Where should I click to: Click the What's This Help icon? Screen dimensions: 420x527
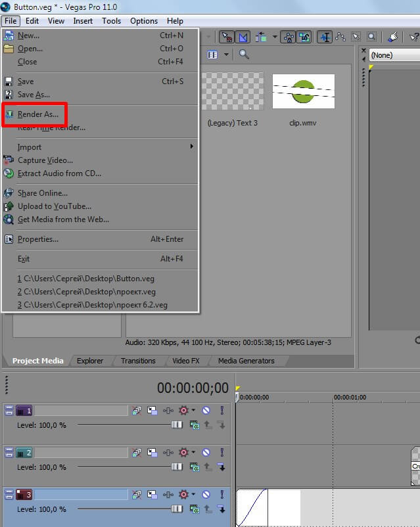pyautogui.click(x=414, y=37)
